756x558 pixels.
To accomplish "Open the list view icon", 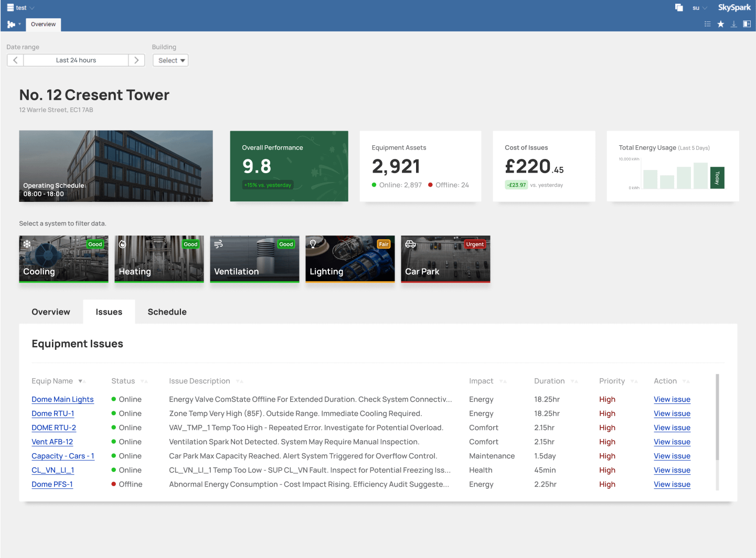I will (707, 24).
